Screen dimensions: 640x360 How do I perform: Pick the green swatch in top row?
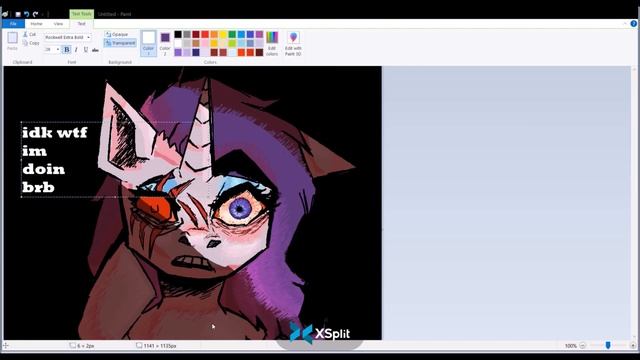pyautogui.click(x=232, y=34)
